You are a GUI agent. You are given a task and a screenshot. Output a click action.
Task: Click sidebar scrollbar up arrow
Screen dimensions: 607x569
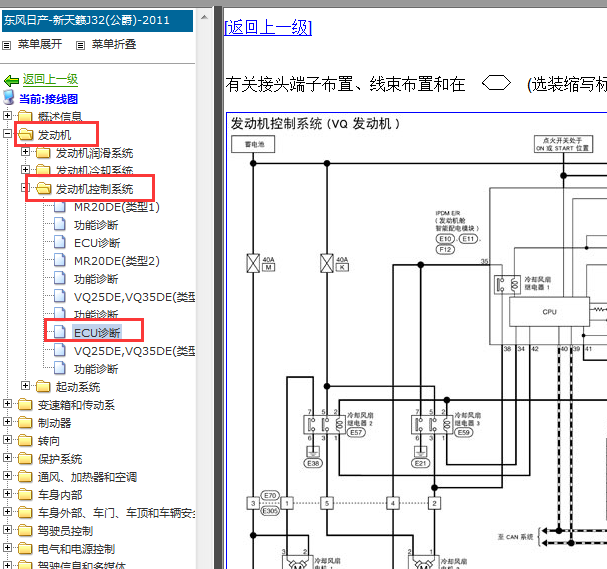pos(205,17)
